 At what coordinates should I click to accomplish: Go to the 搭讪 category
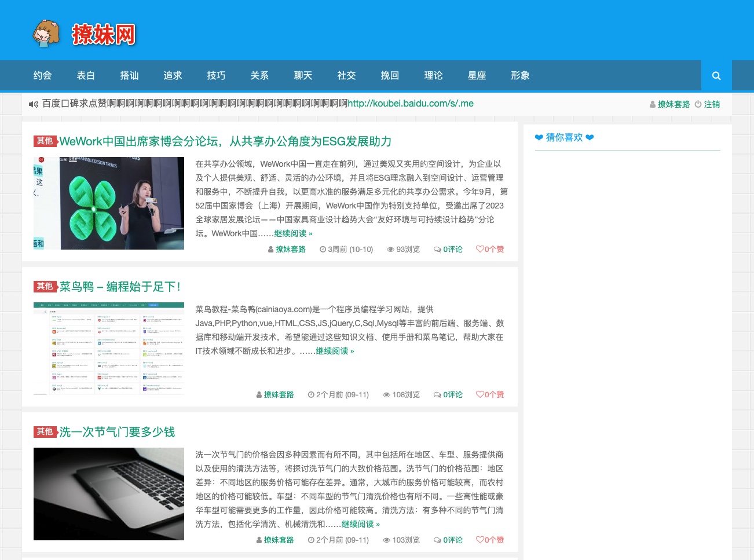pos(129,75)
